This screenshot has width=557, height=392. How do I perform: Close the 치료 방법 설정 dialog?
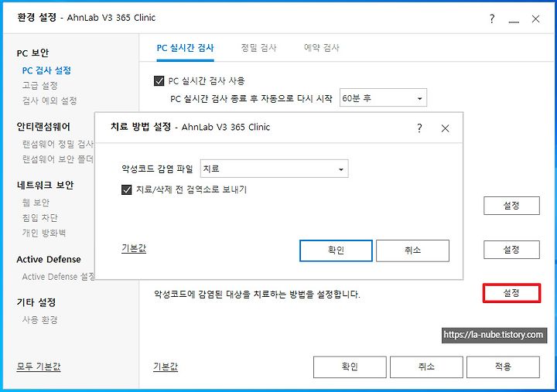(445, 128)
